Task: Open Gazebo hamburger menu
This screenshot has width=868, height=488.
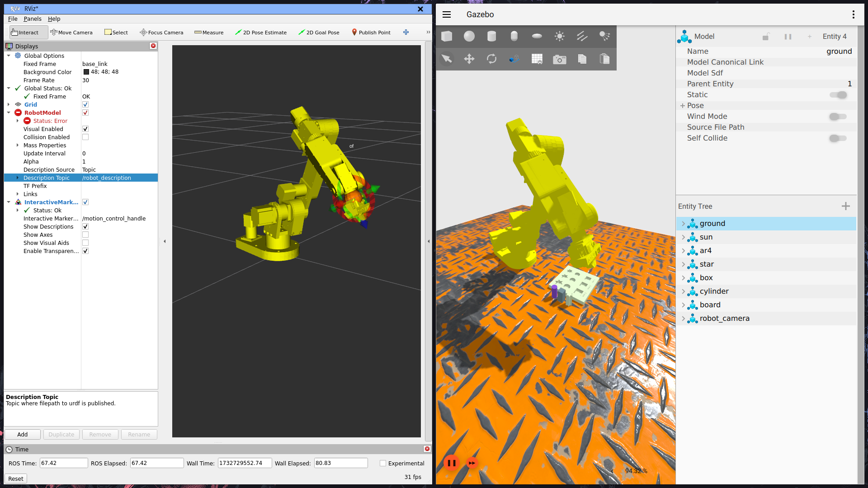Action: (447, 14)
